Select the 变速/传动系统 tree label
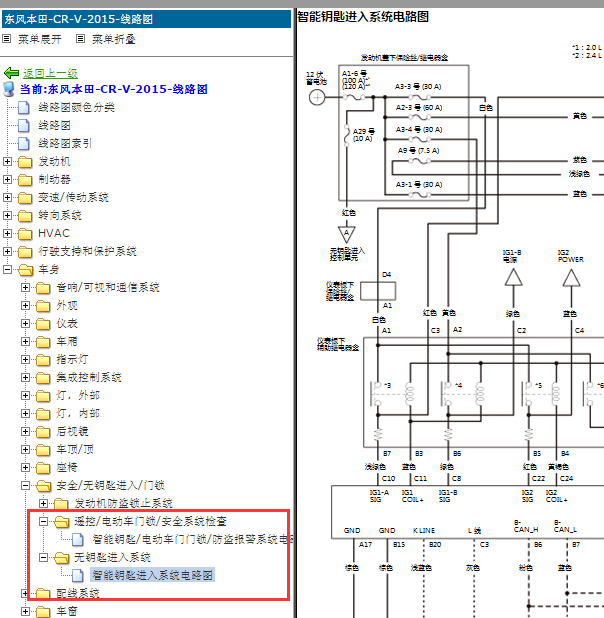The height and width of the screenshot is (618, 604). pos(73,197)
